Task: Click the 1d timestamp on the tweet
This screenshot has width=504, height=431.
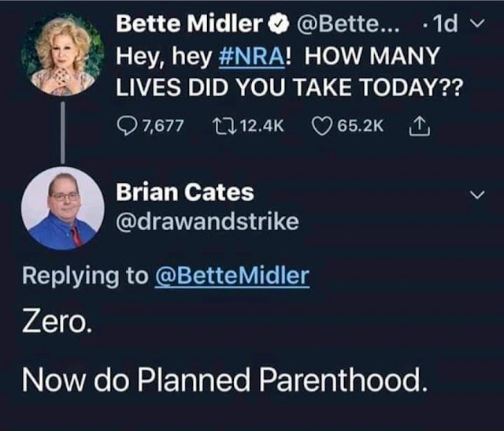Action: (445, 25)
